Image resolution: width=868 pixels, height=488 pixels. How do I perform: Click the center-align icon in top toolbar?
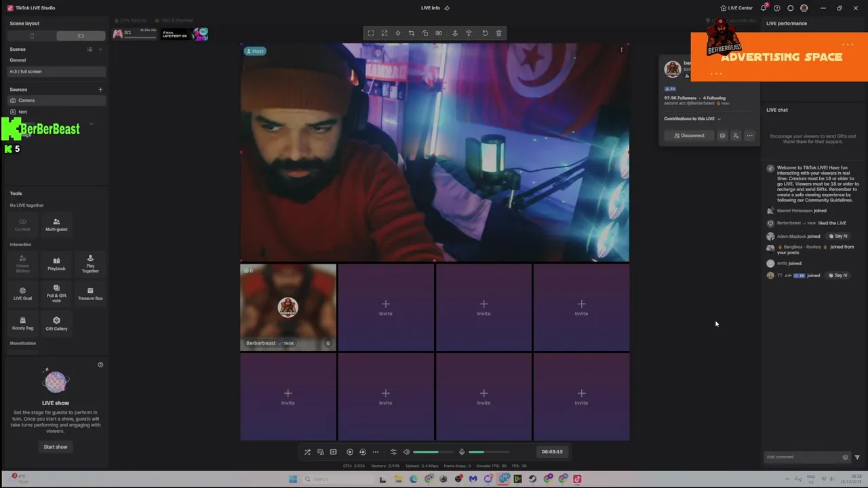[x=398, y=33]
